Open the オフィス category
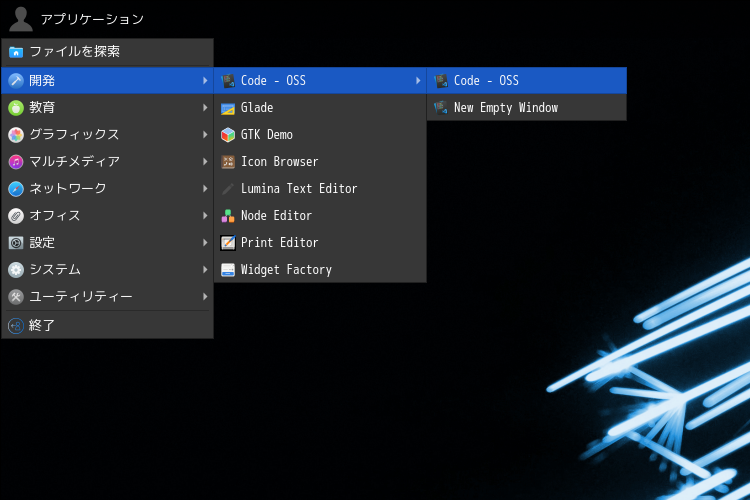 [55, 216]
